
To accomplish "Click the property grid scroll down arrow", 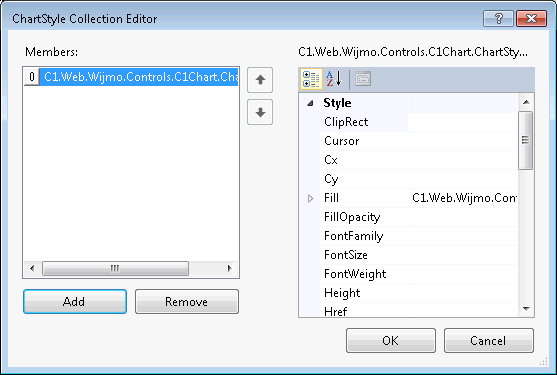I will 526,309.
